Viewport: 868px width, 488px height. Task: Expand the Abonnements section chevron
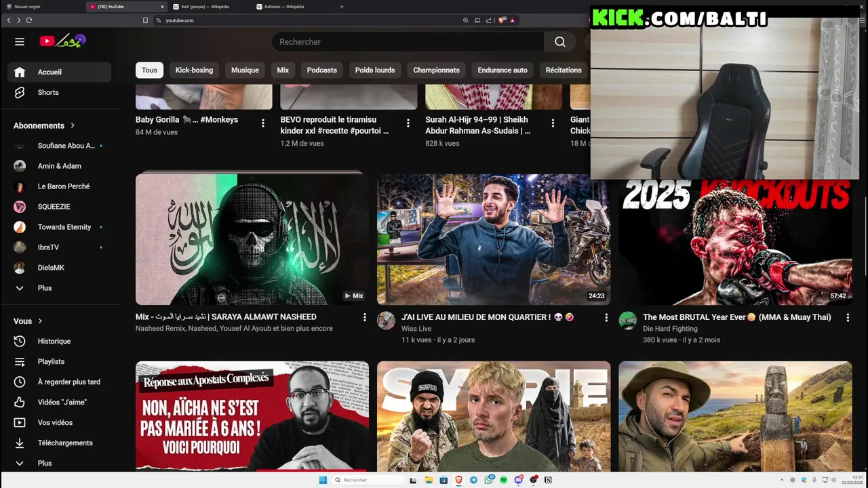[73, 125]
